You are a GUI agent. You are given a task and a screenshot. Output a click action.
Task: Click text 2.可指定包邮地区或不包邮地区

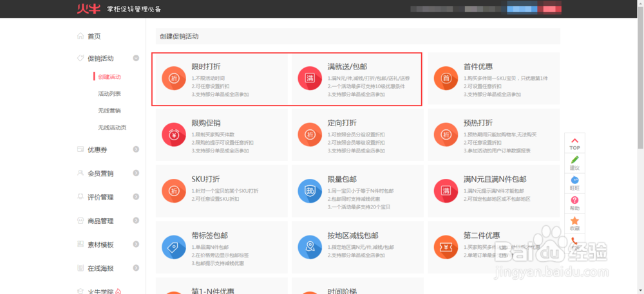click(x=497, y=199)
